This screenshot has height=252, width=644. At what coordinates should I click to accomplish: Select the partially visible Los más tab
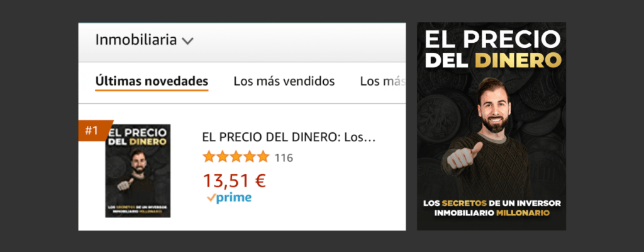point(383,81)
